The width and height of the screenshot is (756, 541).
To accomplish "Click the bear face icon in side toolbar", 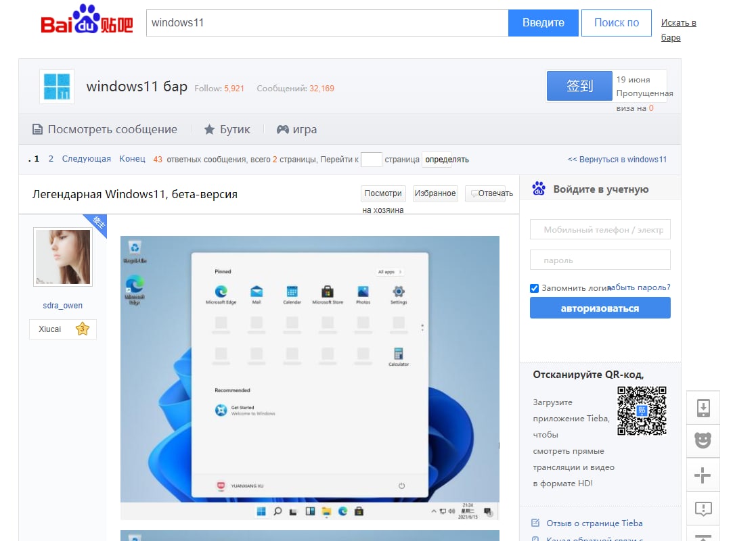I will coord(703,440).
